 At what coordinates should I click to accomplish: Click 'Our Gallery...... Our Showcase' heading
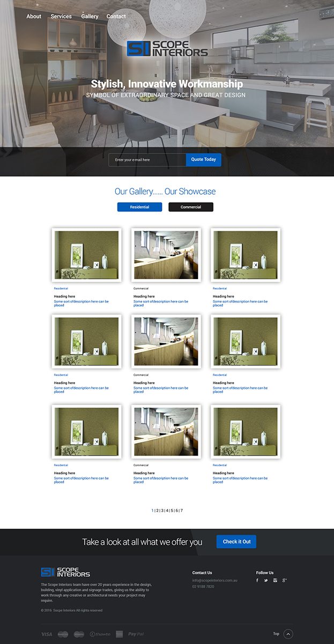point(165,192)
